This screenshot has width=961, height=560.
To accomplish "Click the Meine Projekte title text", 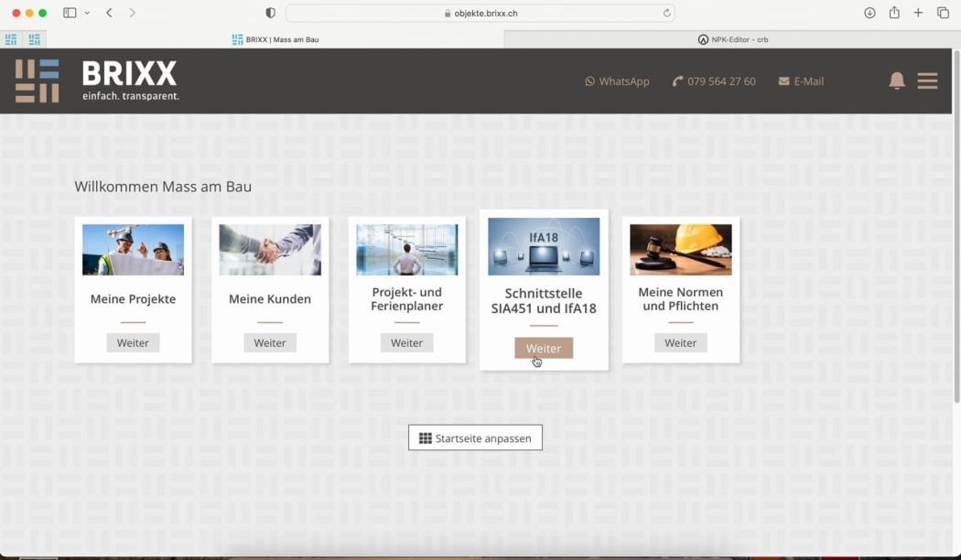I will coord(133,299).
